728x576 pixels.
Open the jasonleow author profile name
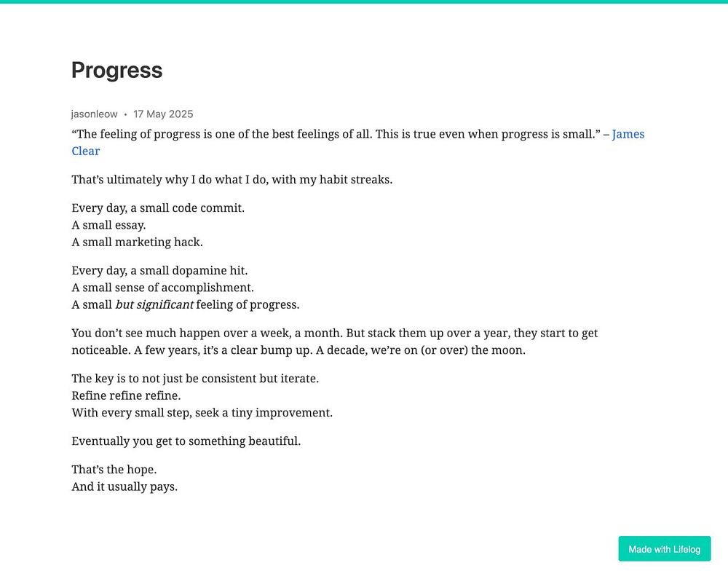94,114
